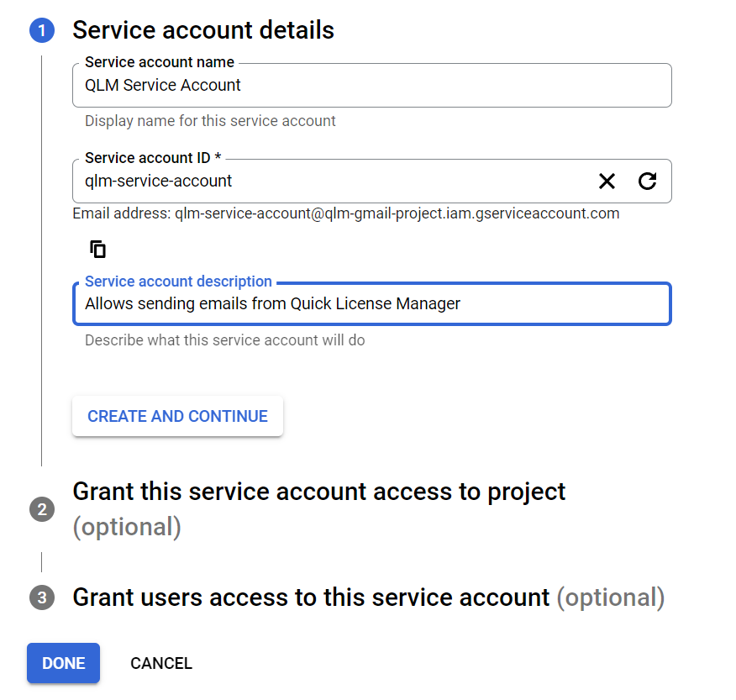The height and width of the screenshot is (700, 736).
Task: Click the Service account name label
Action: click(159, 62)
